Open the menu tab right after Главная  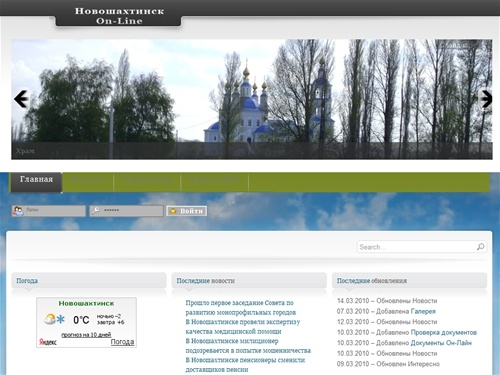tap(88, 182)
